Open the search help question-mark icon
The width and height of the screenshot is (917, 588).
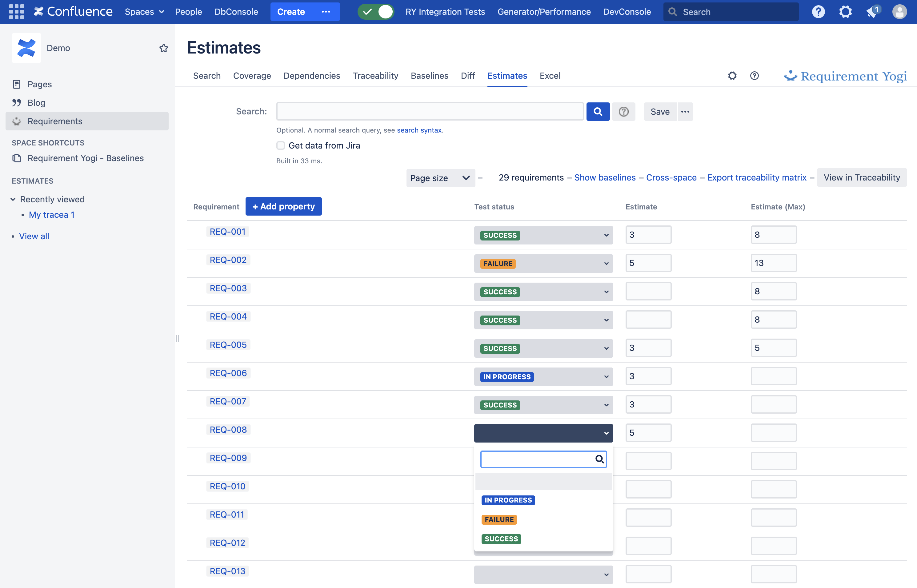click(623, 112)
